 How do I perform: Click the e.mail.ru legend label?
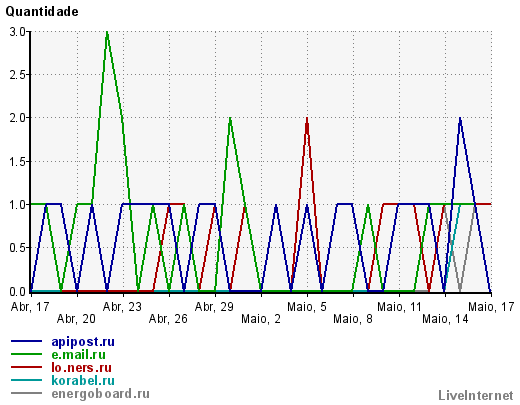(78, 355)
